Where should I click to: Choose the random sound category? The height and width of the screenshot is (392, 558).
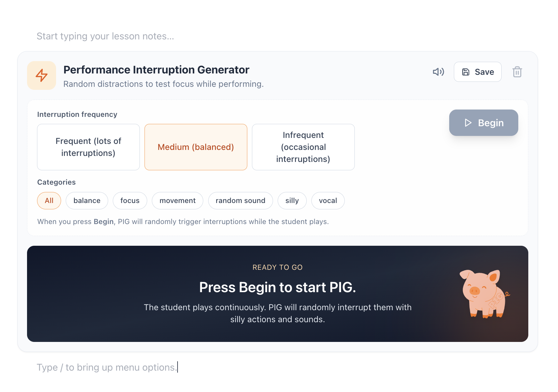pyautogui.click(x=240, y=201)
